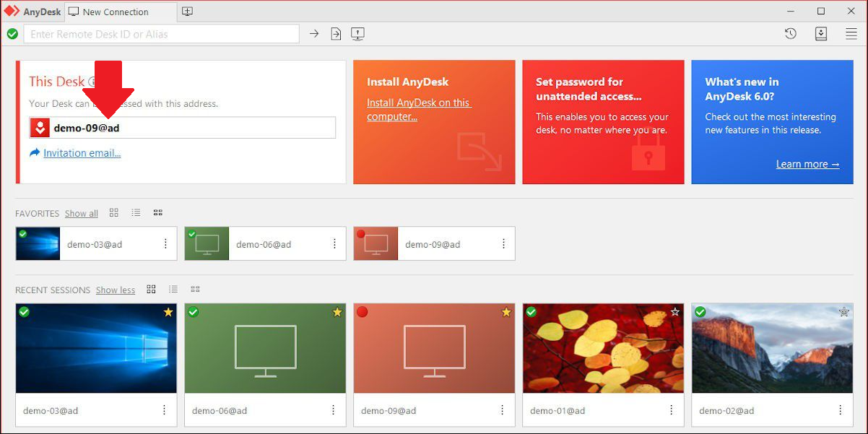The image size is (868, 434).
Task: Click the AnyDesk logo tab
Action: [x=32, y=12]
